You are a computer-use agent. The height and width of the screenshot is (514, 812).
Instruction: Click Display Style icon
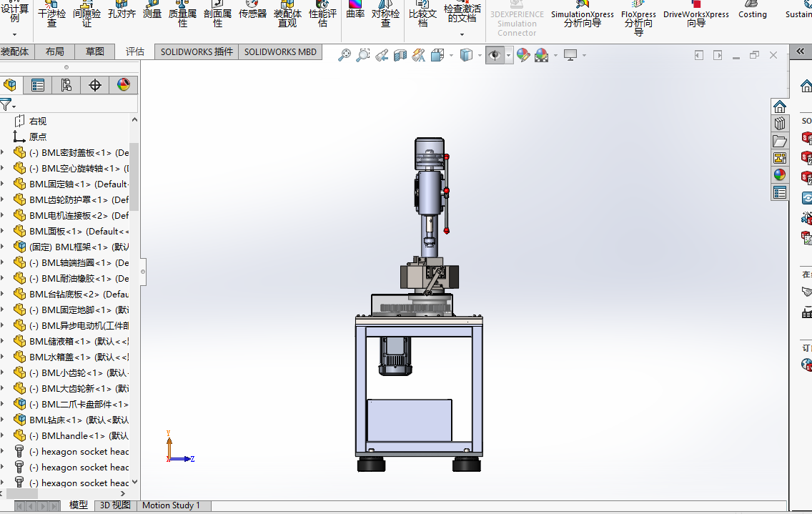pyautogui.click(x=466, y=55)
